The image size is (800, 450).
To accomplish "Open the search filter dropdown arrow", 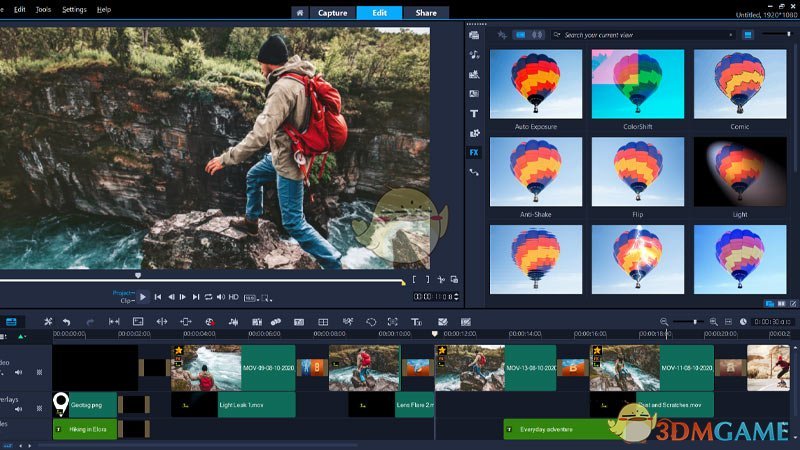I will coord(731,35).
